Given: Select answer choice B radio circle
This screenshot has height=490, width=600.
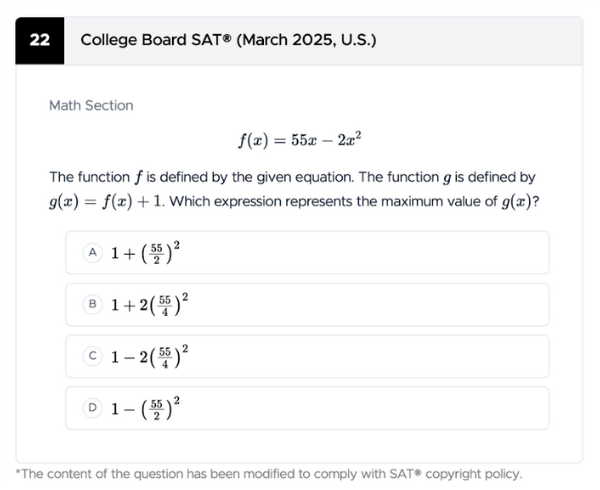Looking at the screenshot, I should (93, 305).
